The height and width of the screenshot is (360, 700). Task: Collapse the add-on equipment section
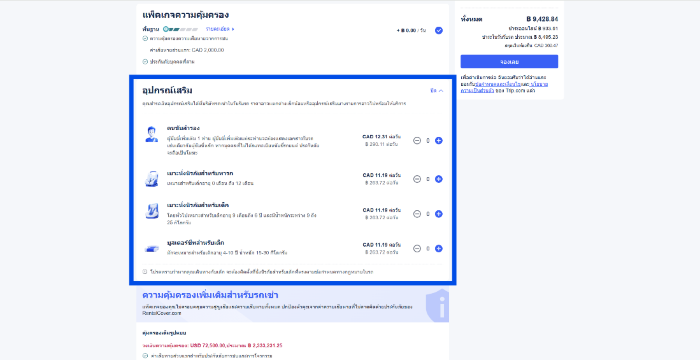click(x=437, y=91)
